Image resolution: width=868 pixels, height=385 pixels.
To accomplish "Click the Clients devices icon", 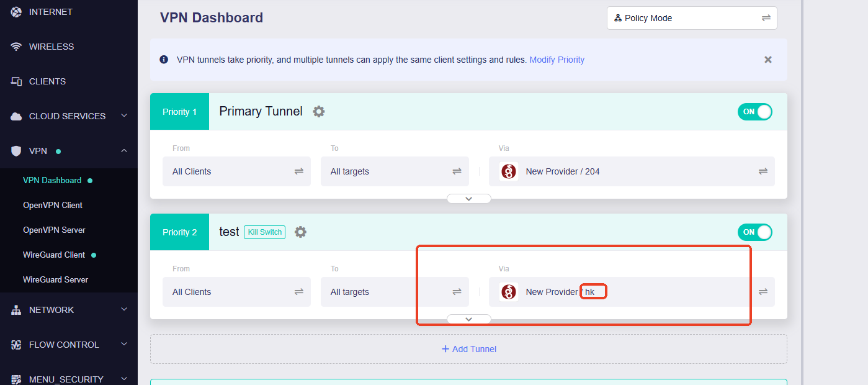I will 16,81.
